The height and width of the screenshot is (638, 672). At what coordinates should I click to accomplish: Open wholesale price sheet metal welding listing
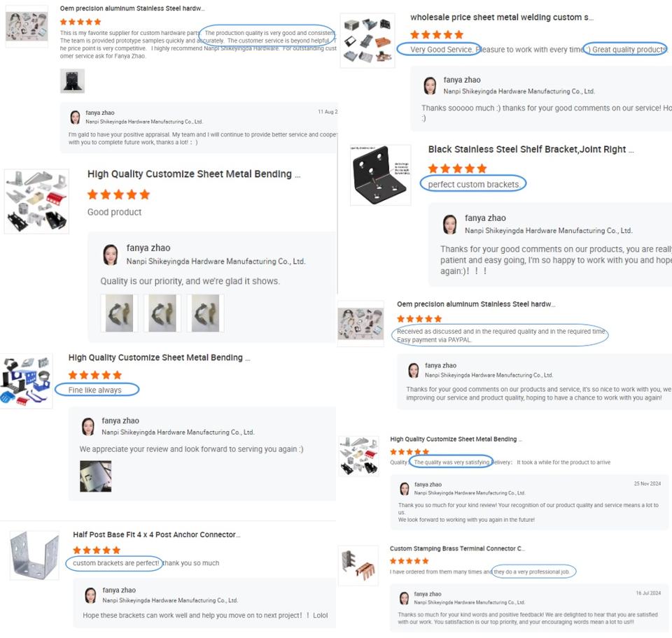pos(502,17)
